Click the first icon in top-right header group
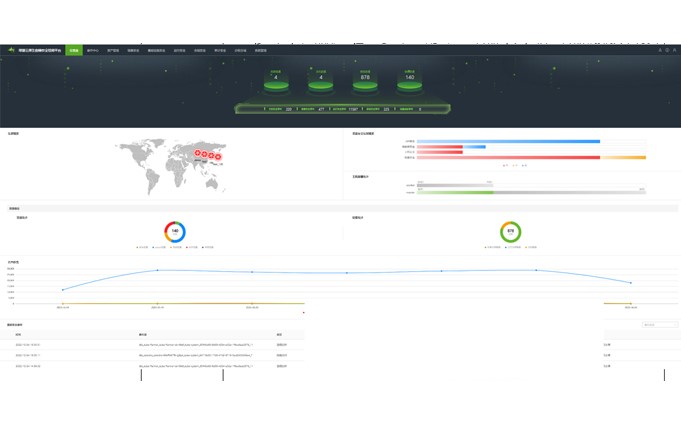The width and height of the screenshot is (681, 423). click(x=660, y=50)
